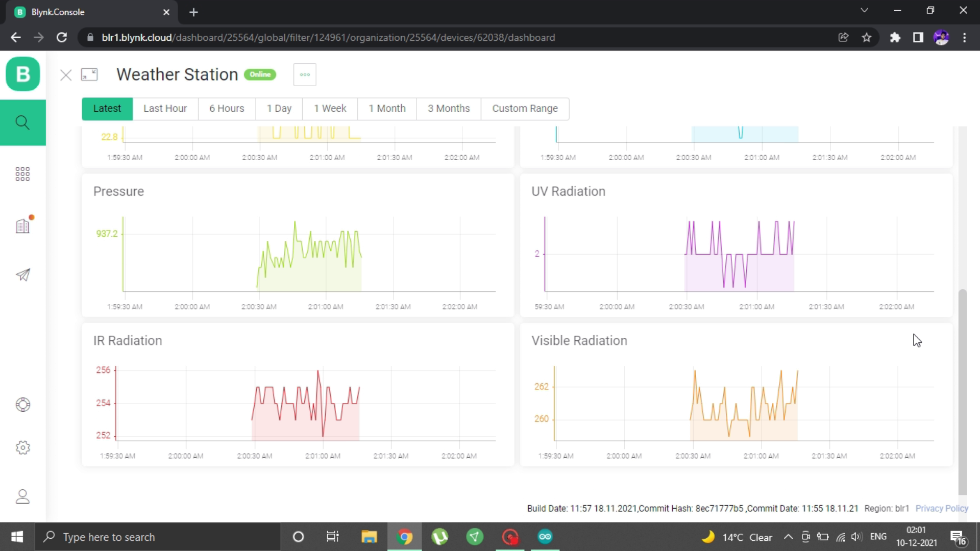Viewport: 980px width, 551px height.
Task: Click the Privacy Policy link
Action: (x=941, y=508)
